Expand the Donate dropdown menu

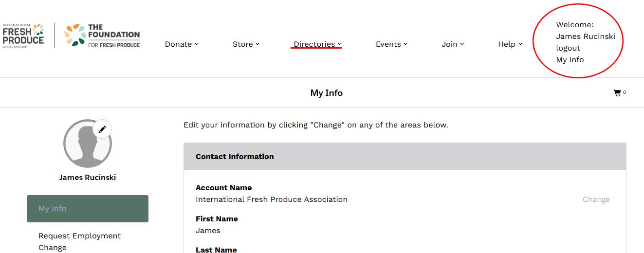point(182,44)
